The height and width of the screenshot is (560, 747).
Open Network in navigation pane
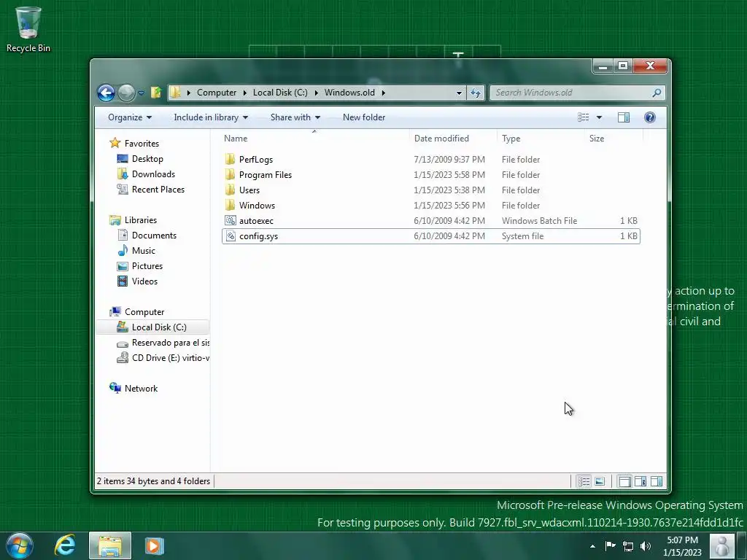(x=141, y=388)
